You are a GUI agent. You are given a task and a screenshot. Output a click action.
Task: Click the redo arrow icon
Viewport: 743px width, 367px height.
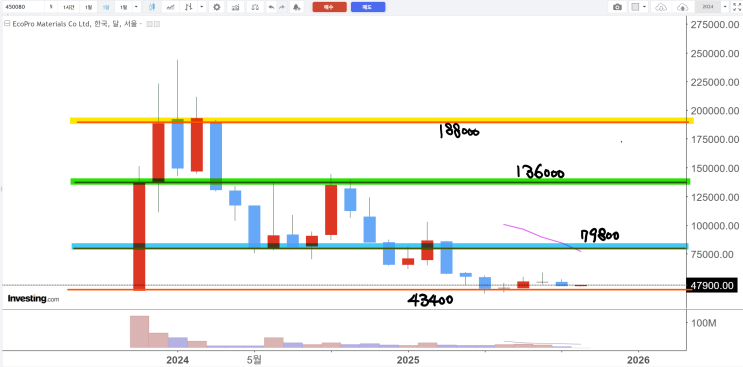pos(282,7)
